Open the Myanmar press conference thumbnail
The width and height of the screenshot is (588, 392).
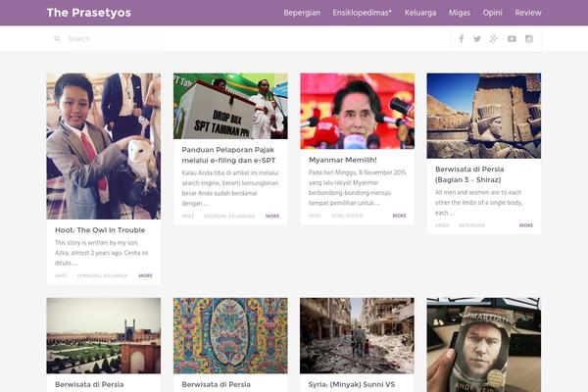point(357,111)
